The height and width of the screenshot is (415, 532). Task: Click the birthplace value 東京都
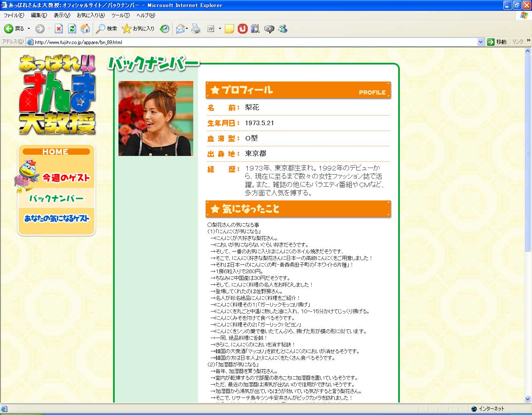click(256, 153)
